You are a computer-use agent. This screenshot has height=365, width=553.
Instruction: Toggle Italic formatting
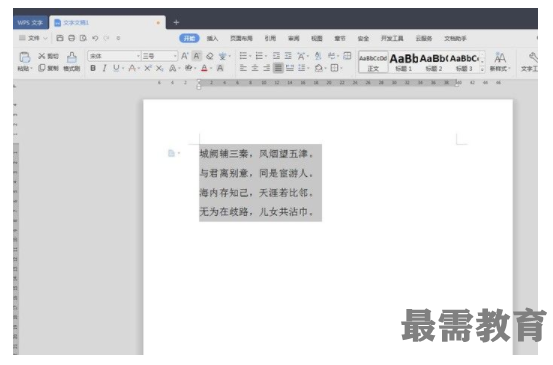point(104,68)
